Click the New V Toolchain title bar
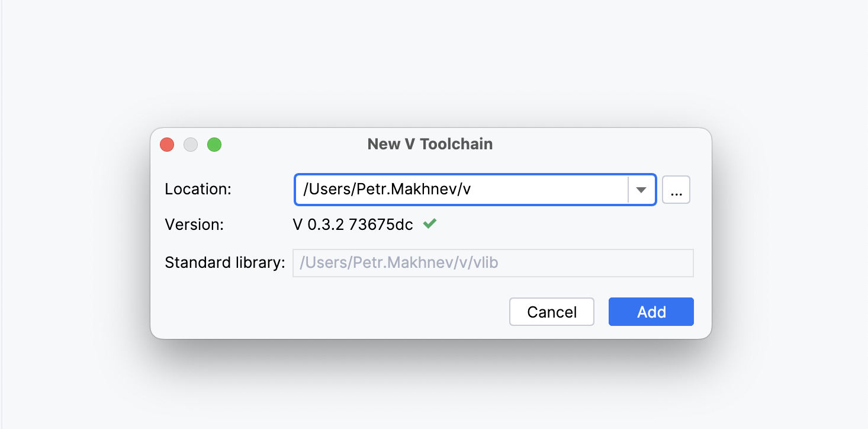 (x=430, y=143)
